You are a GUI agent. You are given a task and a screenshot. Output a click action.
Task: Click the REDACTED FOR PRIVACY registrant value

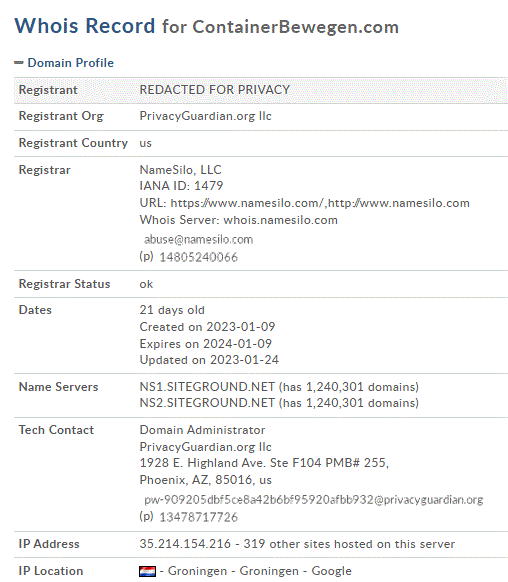[214, 90]
